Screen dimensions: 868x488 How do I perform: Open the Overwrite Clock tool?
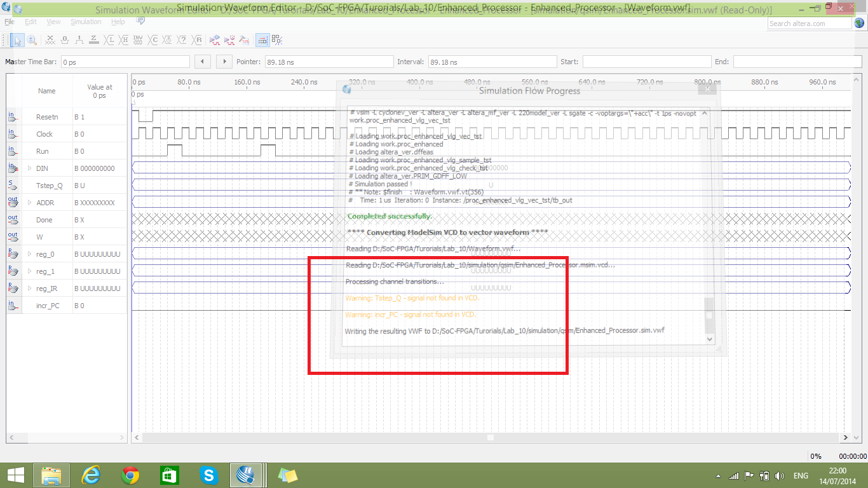click(x=168, y=40)
